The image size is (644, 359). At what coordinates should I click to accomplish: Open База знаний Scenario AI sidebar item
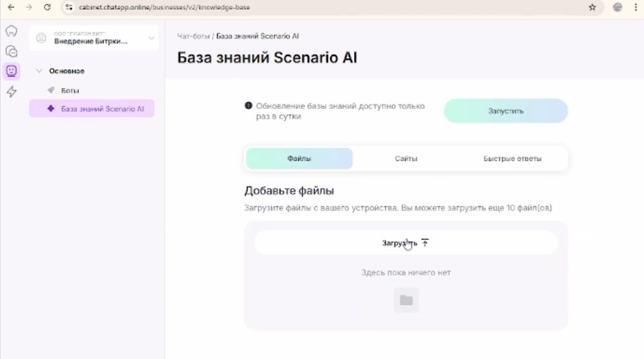(92, 108)
